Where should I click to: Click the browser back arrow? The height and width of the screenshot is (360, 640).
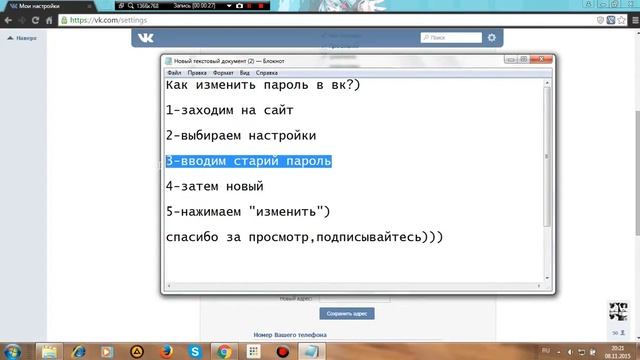pos(8,20)
